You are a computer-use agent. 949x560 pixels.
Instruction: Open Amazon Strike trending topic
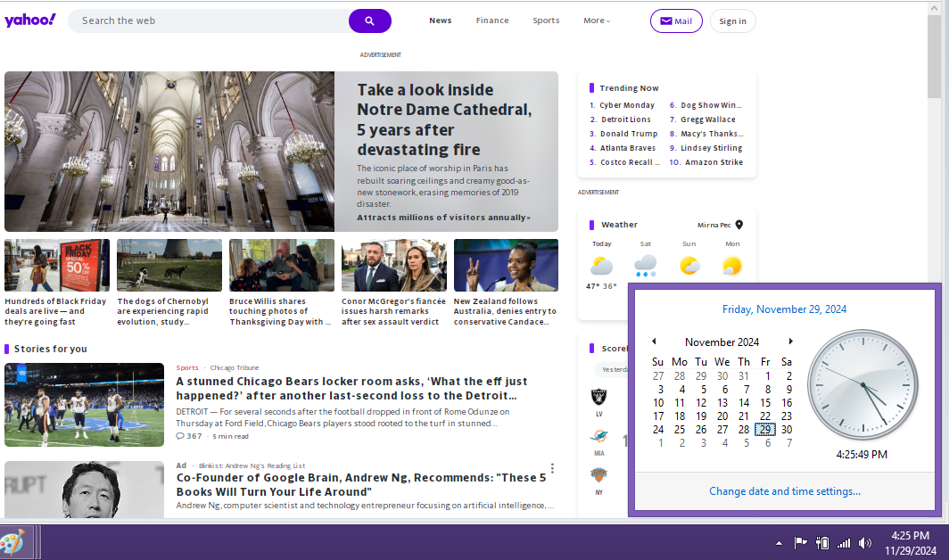click(x=714, y=162)
